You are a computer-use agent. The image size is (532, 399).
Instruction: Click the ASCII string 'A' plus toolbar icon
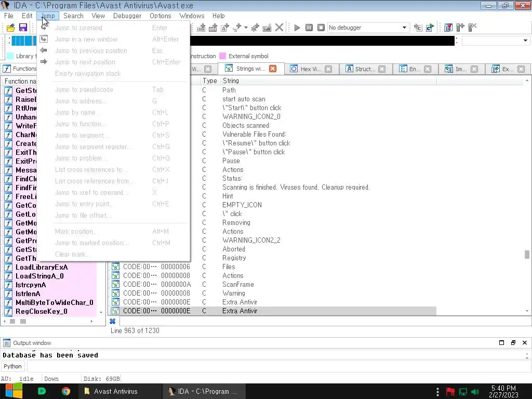(224, 28)
